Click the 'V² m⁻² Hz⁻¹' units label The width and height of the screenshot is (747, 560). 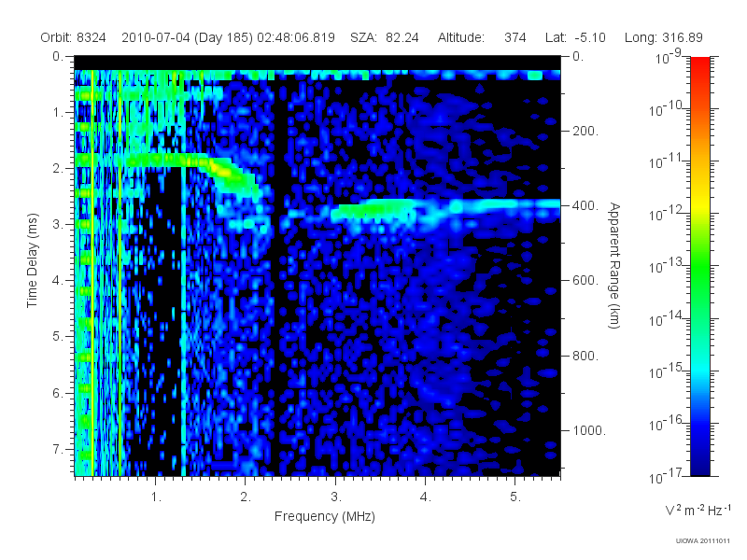(x=698, y=510)
